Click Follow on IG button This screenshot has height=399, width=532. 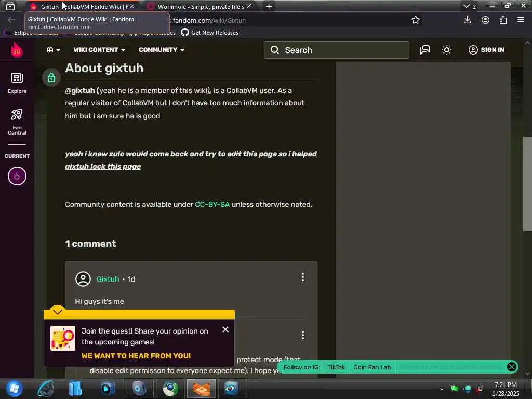[301, 367]
